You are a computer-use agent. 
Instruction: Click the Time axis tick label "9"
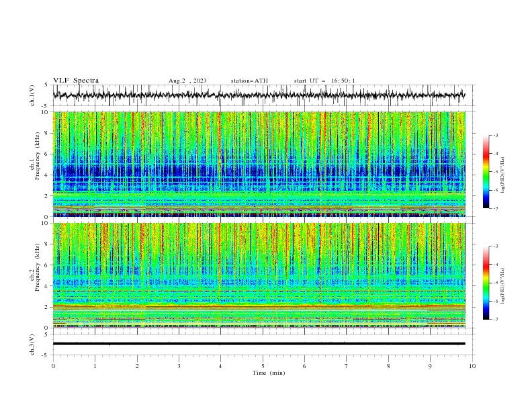tap(430, 366)
